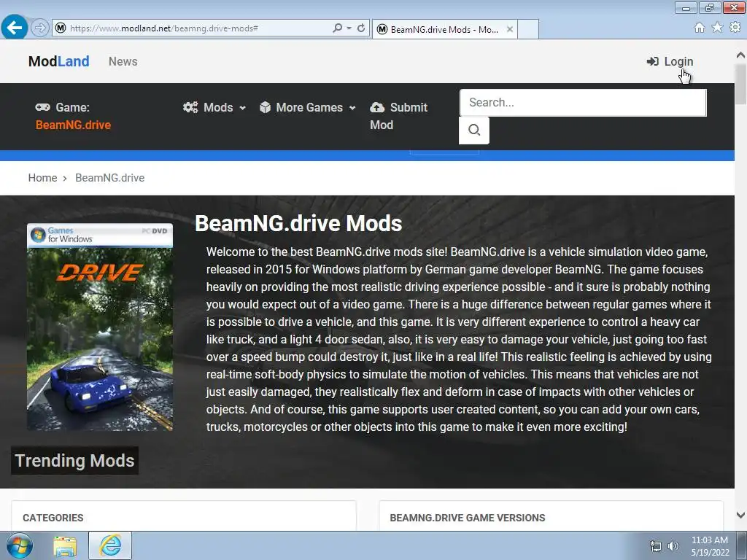Click the BeamNG.drive Mods heading
This screenshot has height=560, width=747.
point(298,223)
